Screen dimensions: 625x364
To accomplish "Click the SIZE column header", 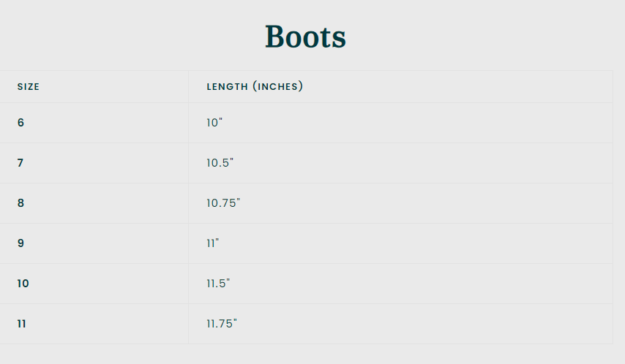I will point(29,87).
